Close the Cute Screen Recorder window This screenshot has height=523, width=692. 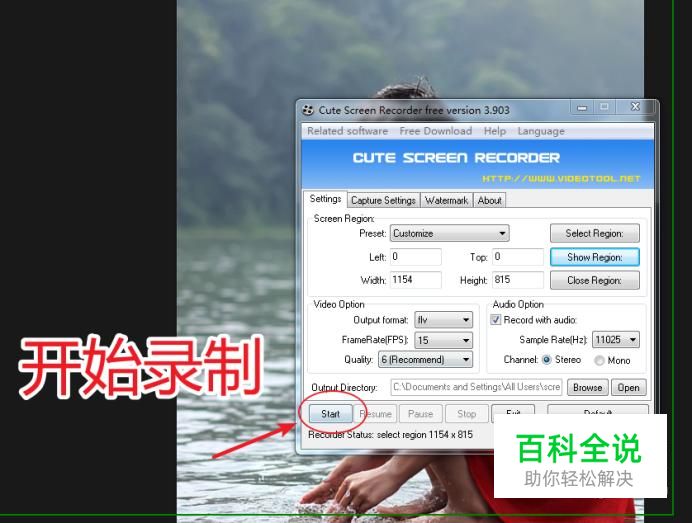point(635,107)
